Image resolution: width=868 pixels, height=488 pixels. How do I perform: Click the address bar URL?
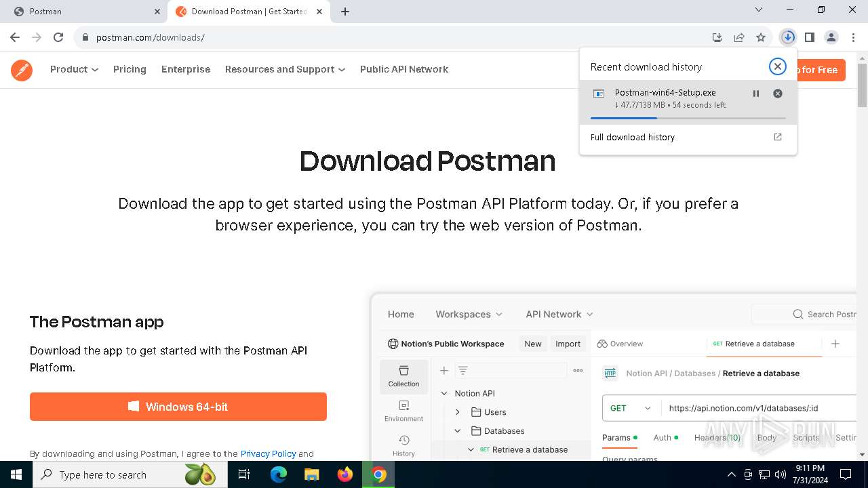(x=151, y=37)
